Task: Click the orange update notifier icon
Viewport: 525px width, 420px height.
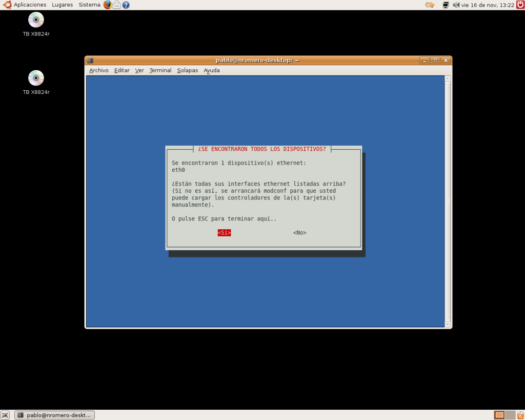Action: coord(430,5)
